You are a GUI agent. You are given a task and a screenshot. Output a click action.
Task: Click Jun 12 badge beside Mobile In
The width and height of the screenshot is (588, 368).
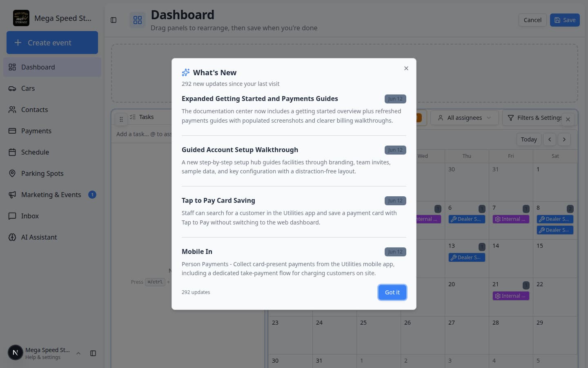click(395, 252)
